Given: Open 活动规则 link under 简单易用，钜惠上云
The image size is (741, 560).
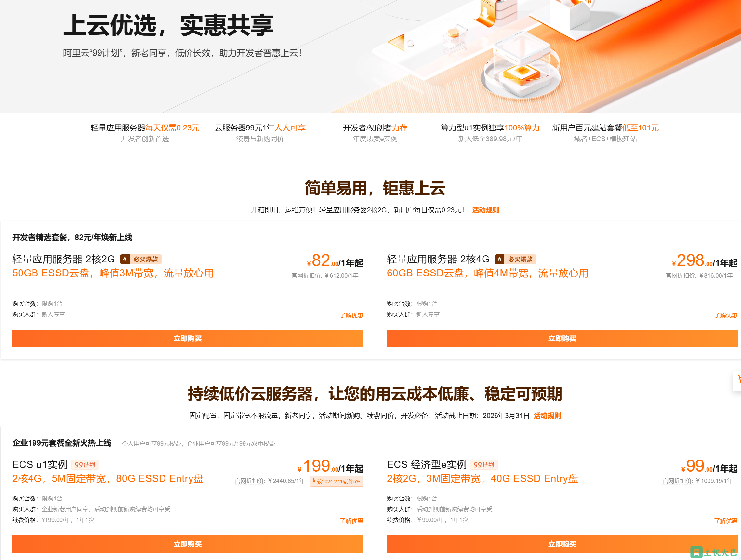Looking at the screenshot, I should [485, 210].
